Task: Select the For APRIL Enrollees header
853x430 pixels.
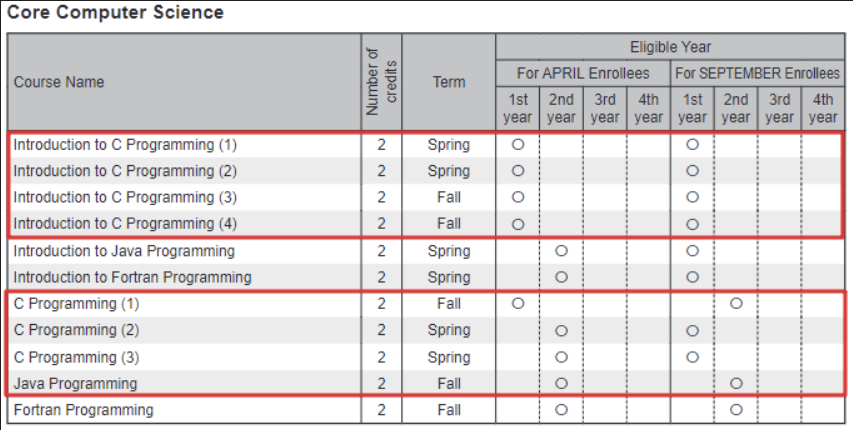Action: 582,73
